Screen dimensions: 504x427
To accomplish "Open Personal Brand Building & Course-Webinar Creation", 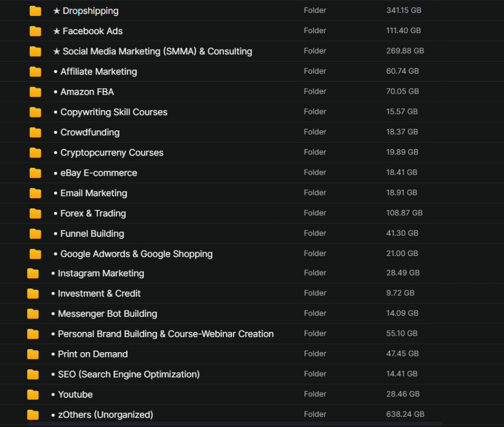I will (x=166, y=334).
